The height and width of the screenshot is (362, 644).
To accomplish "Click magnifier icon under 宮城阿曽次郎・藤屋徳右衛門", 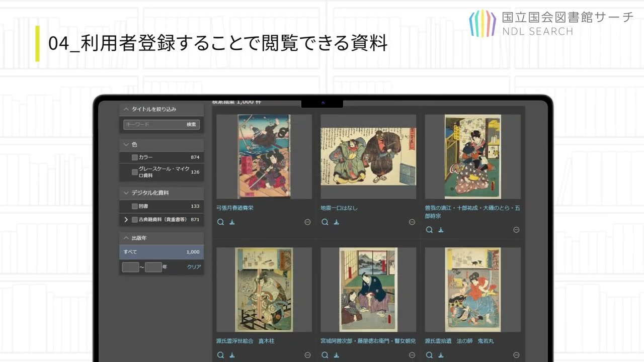I will click(325, 355).
